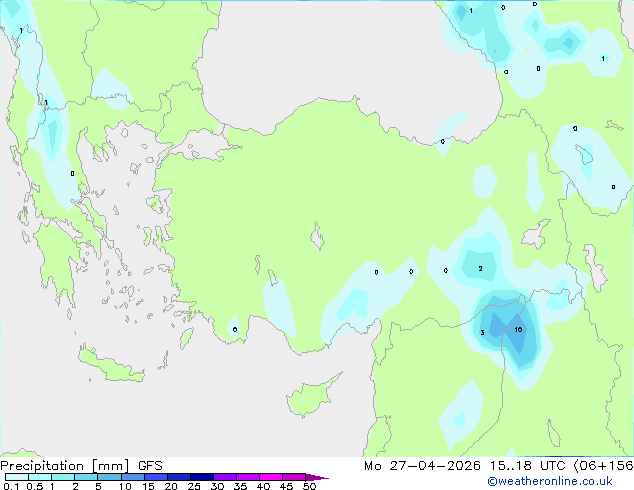
Task: Click the legend label '50'
Action: coord(309,486)
